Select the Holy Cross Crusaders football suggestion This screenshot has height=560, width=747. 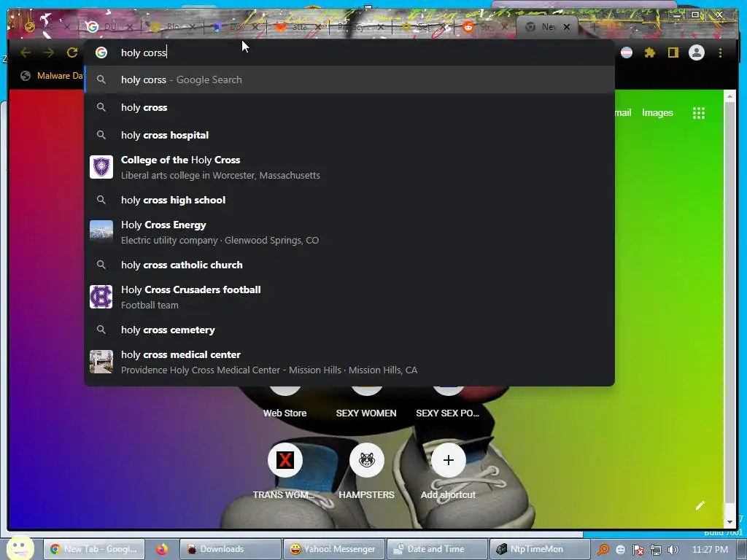(349, 297)
